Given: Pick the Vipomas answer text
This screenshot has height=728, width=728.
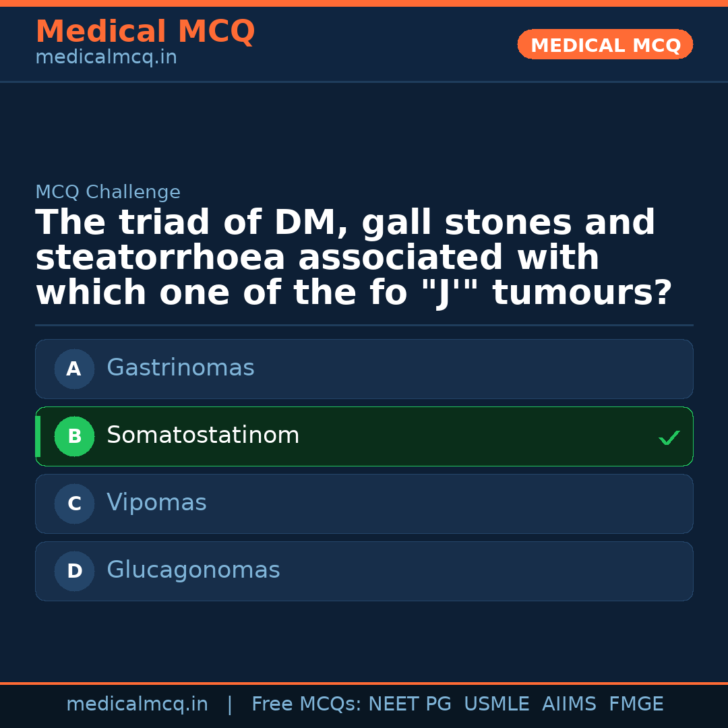Looking at the screenshot, I should (x=156, y=503).
